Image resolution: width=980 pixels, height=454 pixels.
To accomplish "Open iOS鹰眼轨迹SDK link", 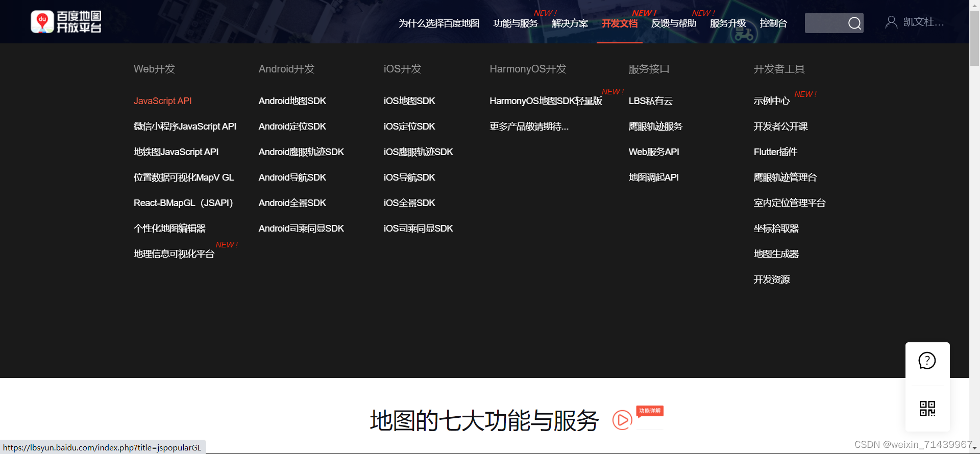I will click(419, 152).
